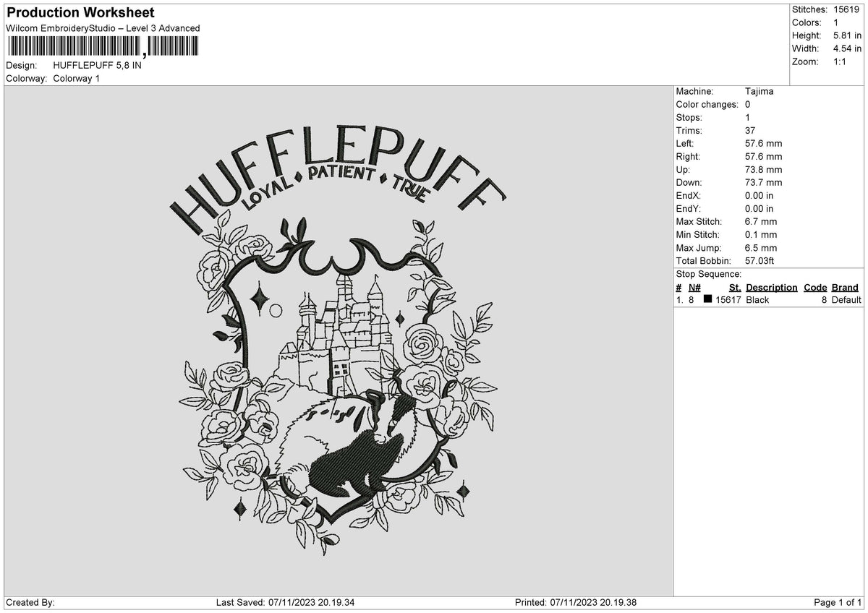The height and width of the screenshot is (613, 868).
Task: Click the 'Page 1 of 1' indicator
Action: tap(838, 603)
